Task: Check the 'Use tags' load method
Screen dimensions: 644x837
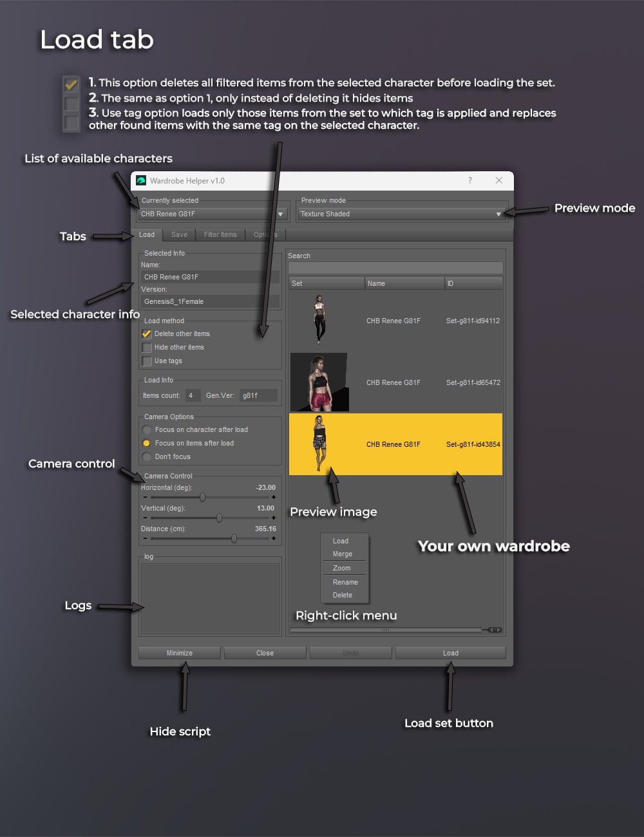Action: (x=147, y=361)
